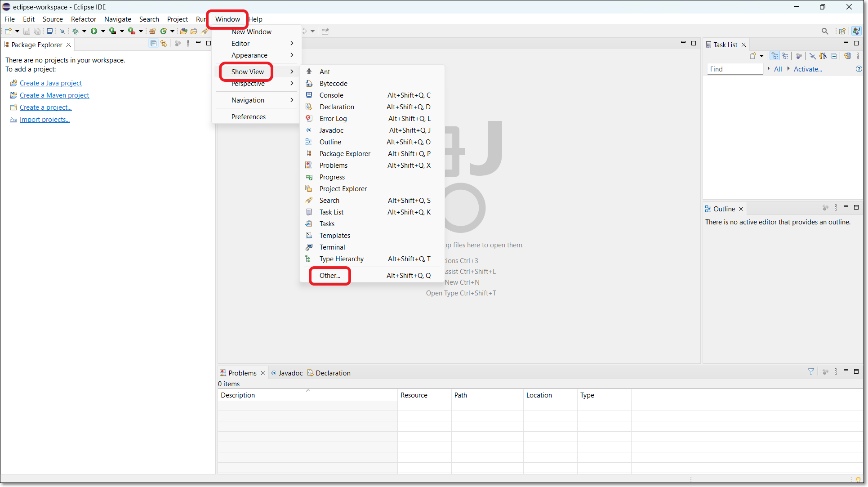Click the New Java Package icon

(152, 31)
